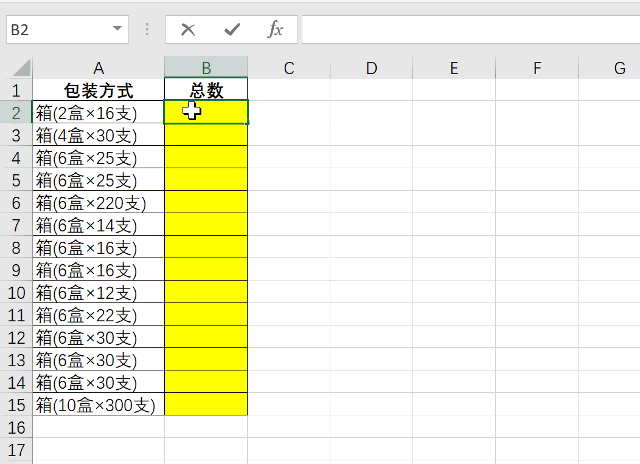Select empty cell F13
Image resolution: width=640 pixels, height=464 pixels.
537,360
